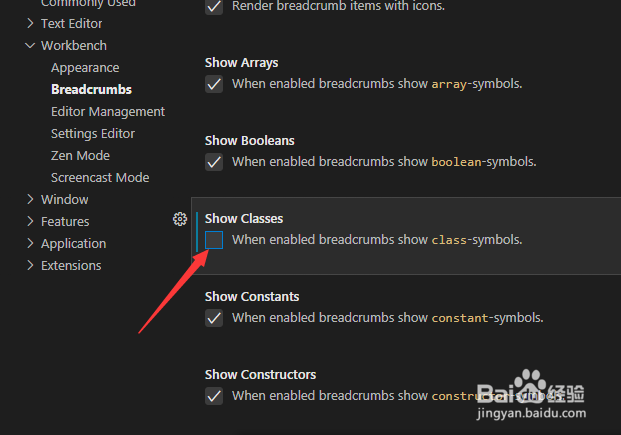Uncheck the Show Arrays checkbox
This screenshot has width=621, height=435.
tap(214, 84)
